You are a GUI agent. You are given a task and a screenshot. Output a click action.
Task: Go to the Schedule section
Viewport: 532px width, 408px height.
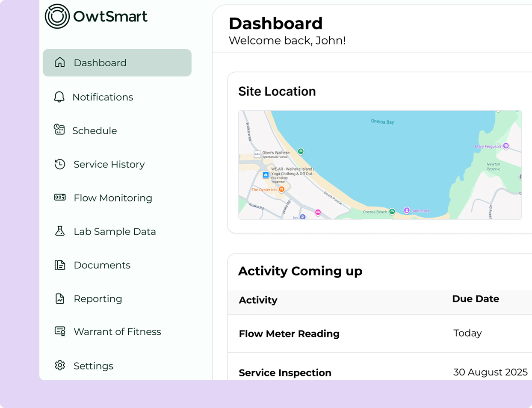pyautogui.click(x=95, y=130)
